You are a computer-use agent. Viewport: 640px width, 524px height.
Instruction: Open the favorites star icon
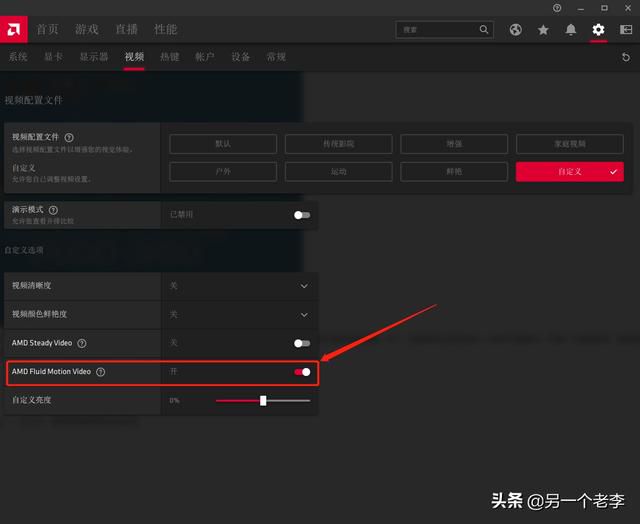543,29
